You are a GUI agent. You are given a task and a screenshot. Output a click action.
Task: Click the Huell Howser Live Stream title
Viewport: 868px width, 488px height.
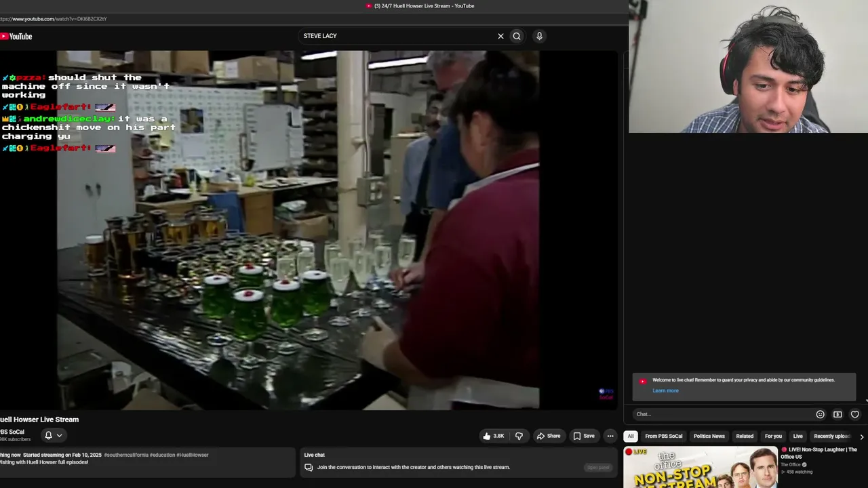tap(39, 420)
